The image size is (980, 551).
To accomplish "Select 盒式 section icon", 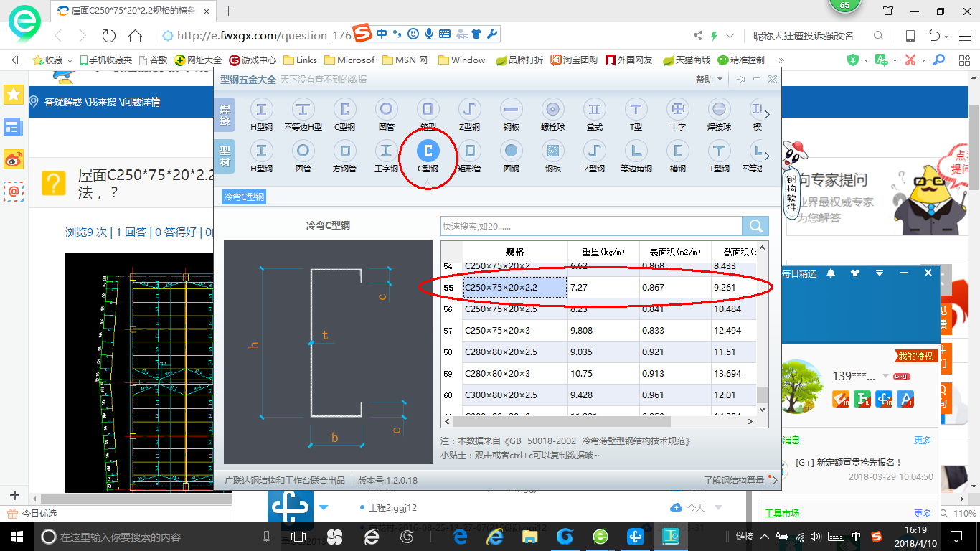I will click(x=594, y=109).
